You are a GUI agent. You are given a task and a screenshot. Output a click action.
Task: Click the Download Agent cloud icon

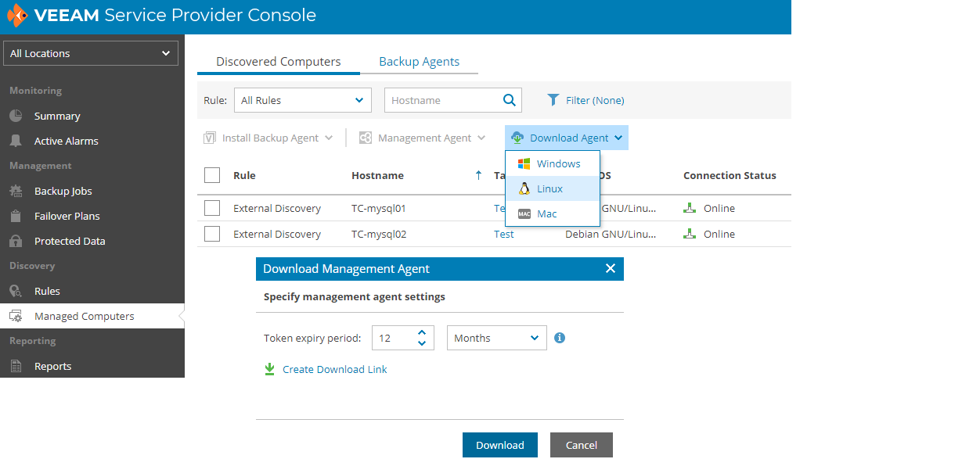(x=517, y=138)
